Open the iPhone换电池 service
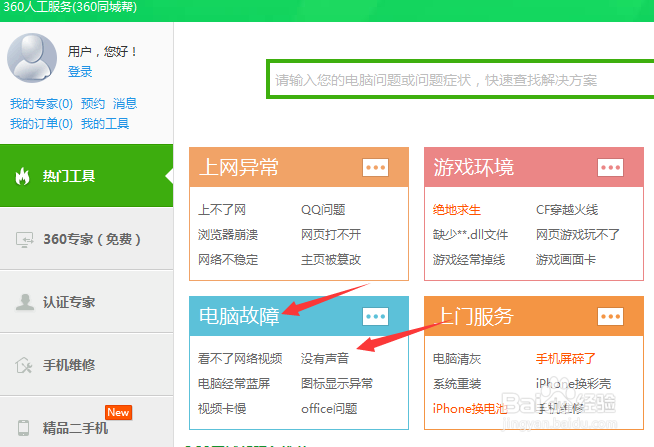Screen dimensions: 654x447 point(470,408)
